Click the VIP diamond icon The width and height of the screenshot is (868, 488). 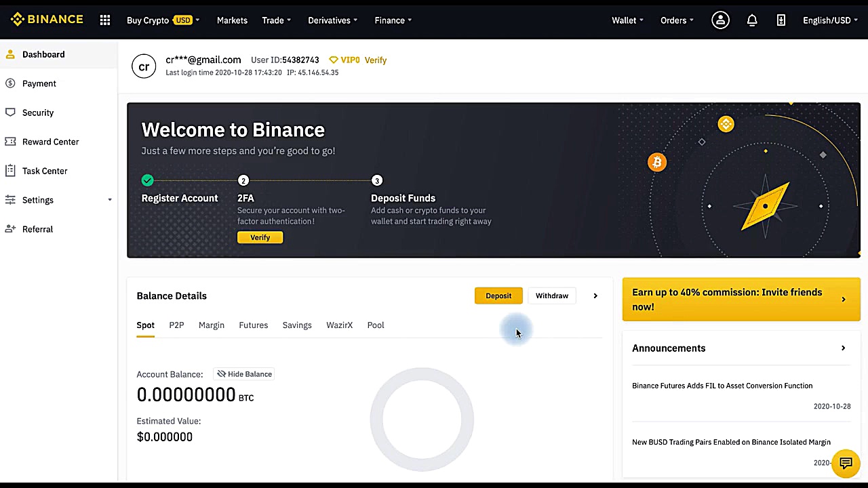(333, 60)
